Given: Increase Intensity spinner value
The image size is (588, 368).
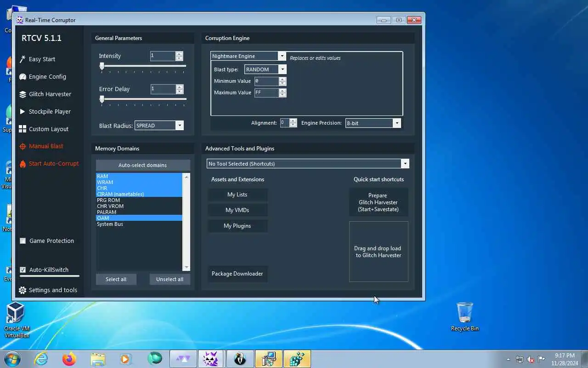Looking at the screenshot, I should tap(179, 54).
